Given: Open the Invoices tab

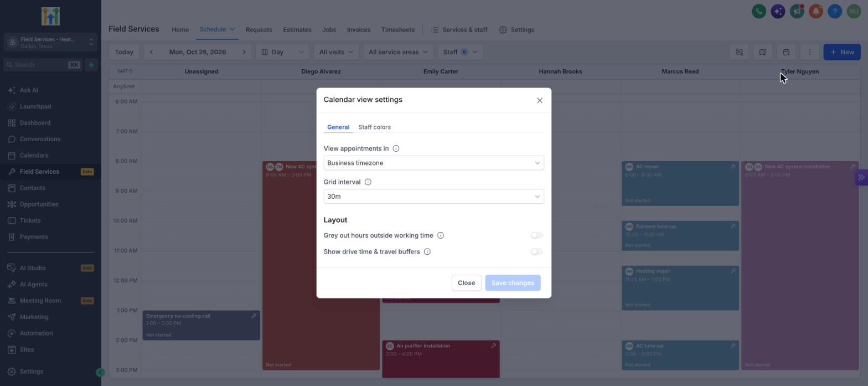Looking at the screenshot, I should tap(359, 30).
